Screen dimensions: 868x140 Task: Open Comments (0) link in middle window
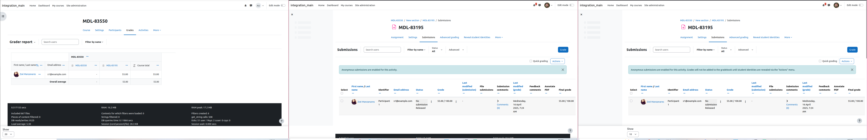point(502,106)
